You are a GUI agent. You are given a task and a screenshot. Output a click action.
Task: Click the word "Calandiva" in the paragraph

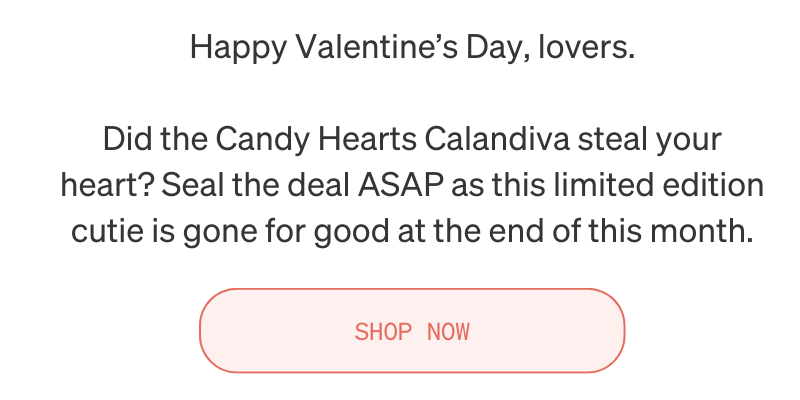pos(497,139)
